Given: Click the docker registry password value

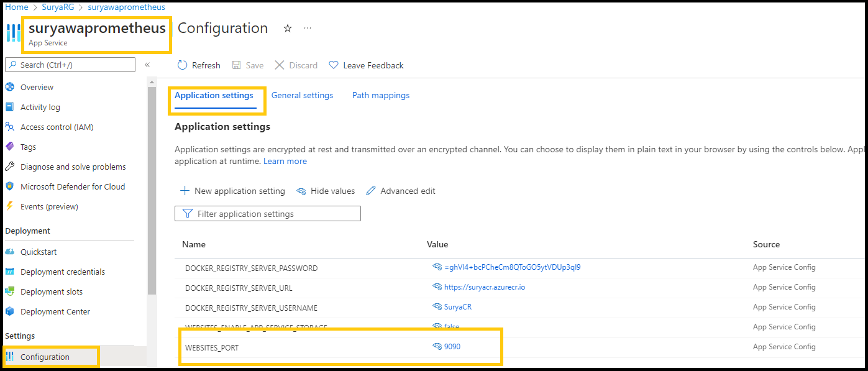Looking at the screenshot, I should (513, 267).
